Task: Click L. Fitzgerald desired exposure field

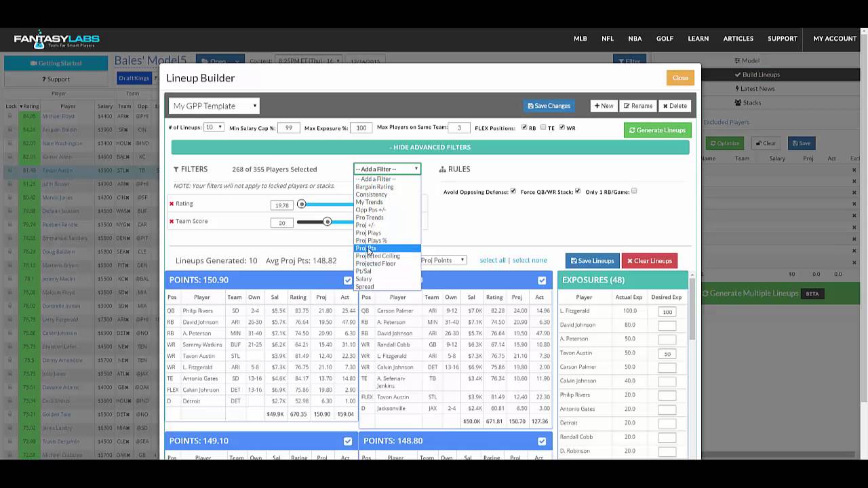Action: (x=667, y=312)
